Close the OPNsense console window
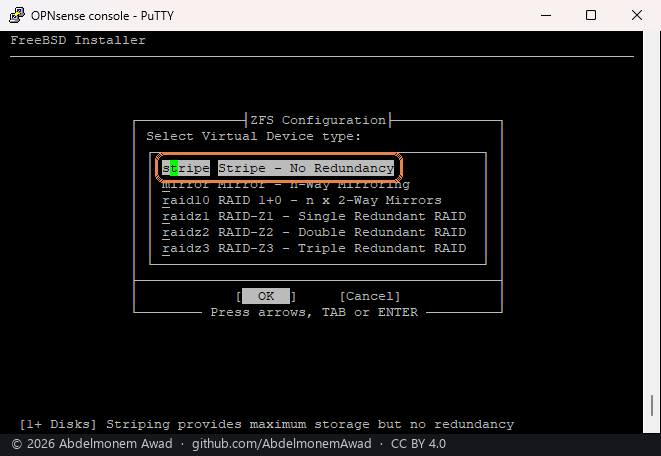 point(637,15)
